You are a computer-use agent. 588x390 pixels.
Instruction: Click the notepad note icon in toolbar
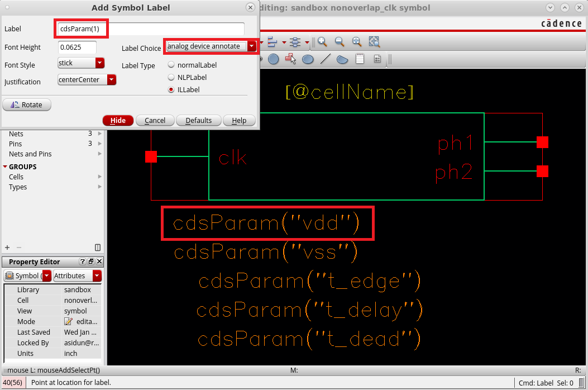tap(360, 59)
